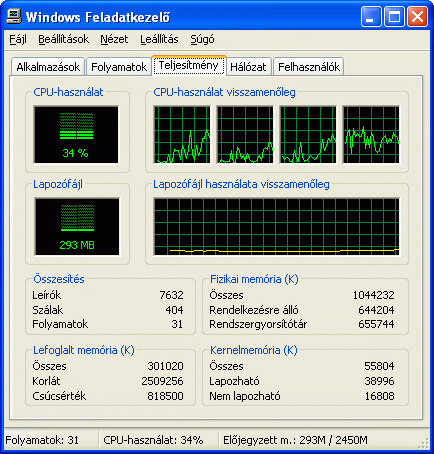Click the Lefoglalt memória (K) heading
Viewport: 434px width, 454px height.
84,350
